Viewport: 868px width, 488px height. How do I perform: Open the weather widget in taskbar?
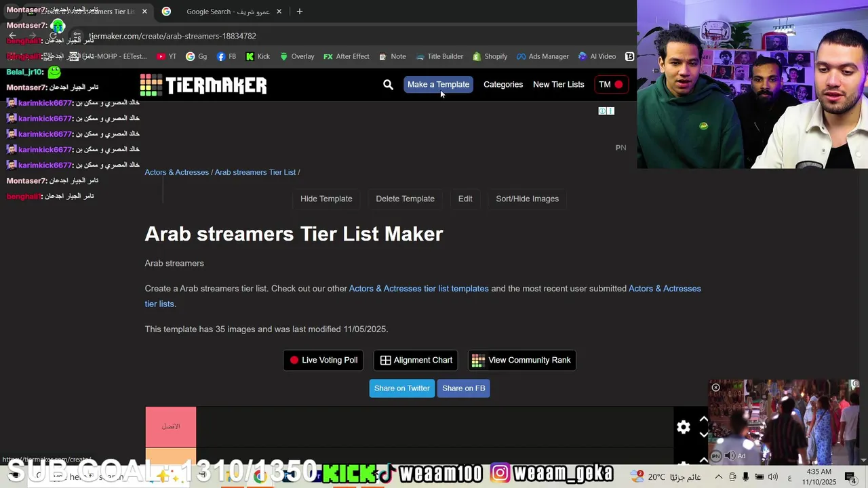click(667, 477)
